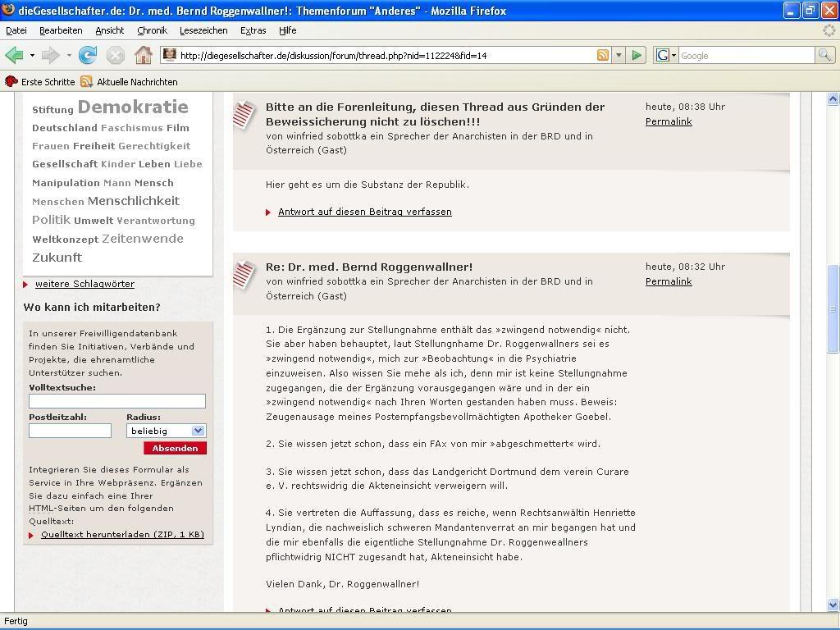The width and height of the screenshot is (840, 630).
Task: Open weitere Schlagwörter link
Action: click(84, 284)
